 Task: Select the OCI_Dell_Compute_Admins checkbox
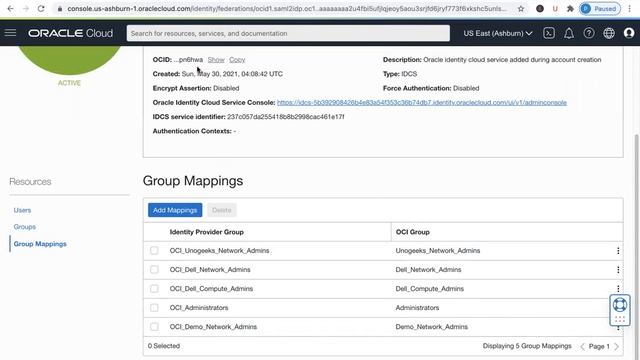coord(154,289)
